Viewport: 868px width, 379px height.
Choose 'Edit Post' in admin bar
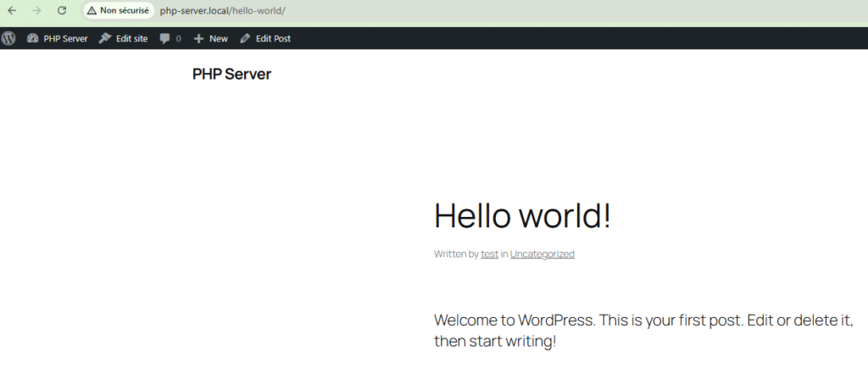[273, 38]
